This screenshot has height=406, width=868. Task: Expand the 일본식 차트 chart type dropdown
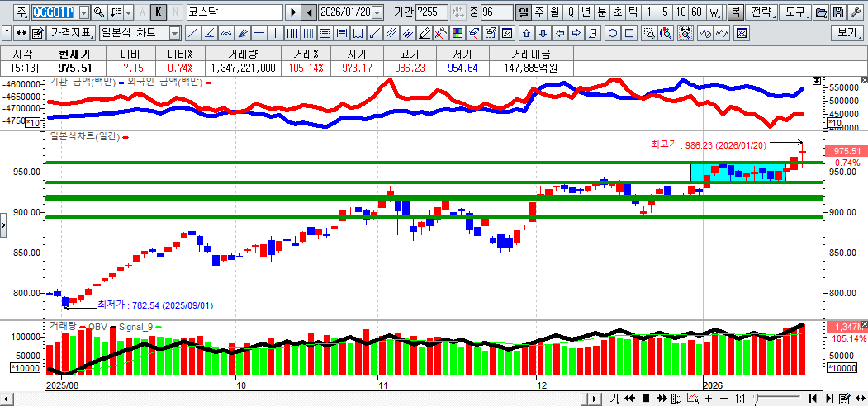click(174, 33)
